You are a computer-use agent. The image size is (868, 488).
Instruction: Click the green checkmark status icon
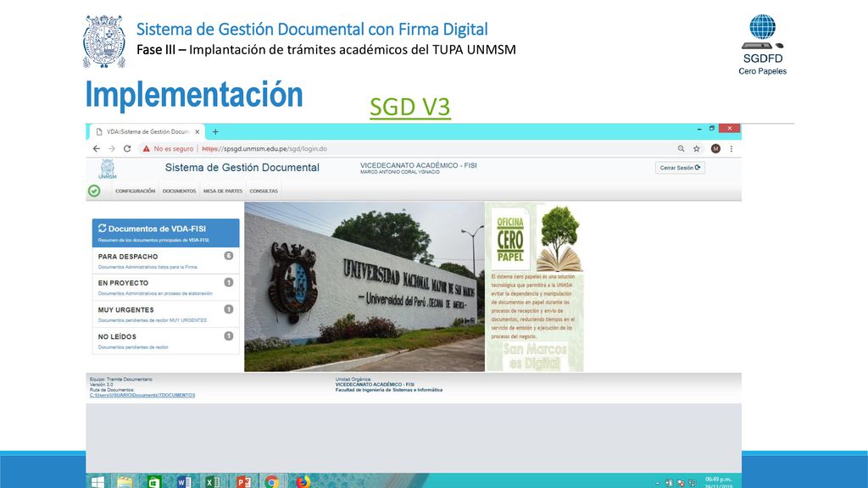coord(94,191)
